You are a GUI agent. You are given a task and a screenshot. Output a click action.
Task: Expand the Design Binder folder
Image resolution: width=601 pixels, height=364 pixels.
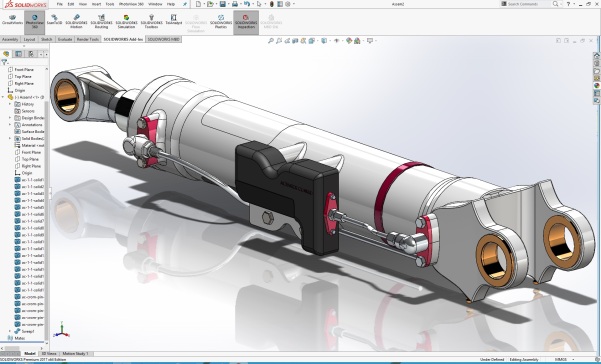(10, 118)
